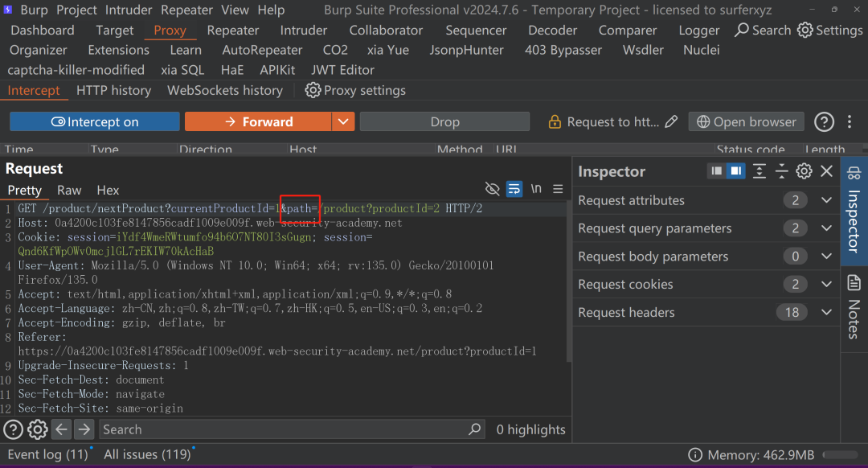
Task: Open the View menu
Action: pyautogui.click(x=235, y=10)
